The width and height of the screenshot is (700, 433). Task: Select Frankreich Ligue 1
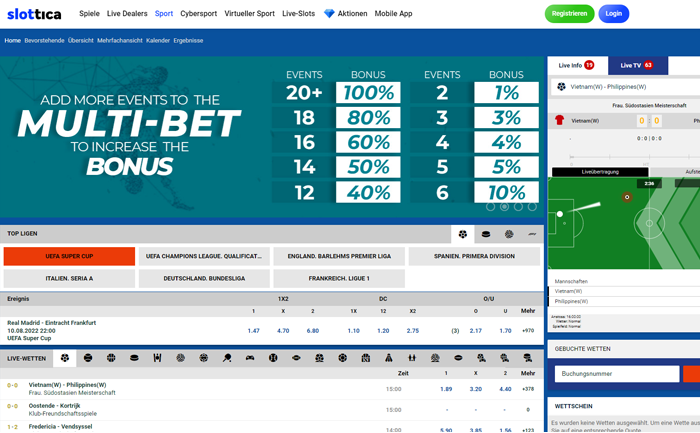(339, 279)
